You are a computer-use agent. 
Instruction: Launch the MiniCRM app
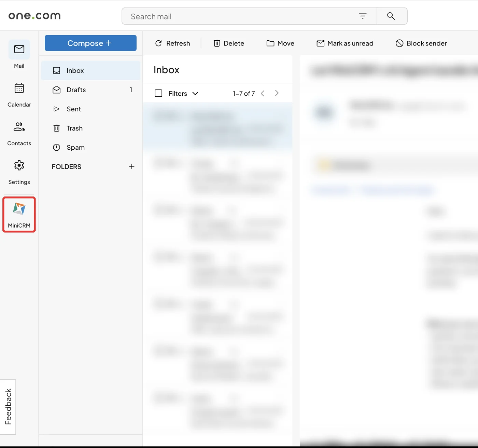[19, 215]
